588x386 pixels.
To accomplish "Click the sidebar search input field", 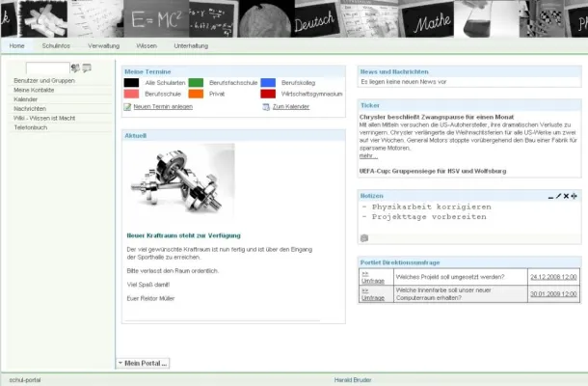I will (47, 68).
